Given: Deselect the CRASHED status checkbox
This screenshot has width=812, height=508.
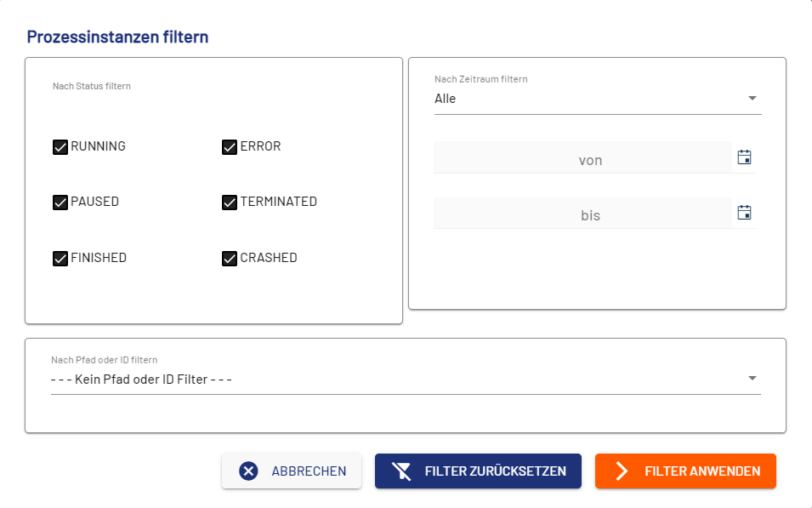Looking at the screenshot, I should point(230,259).
